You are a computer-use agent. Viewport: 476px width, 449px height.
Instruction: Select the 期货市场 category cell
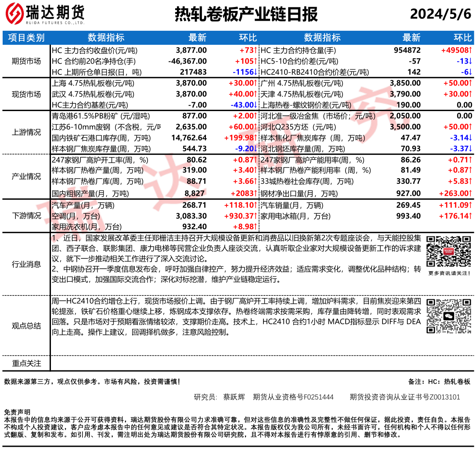[x=26, y=61]
